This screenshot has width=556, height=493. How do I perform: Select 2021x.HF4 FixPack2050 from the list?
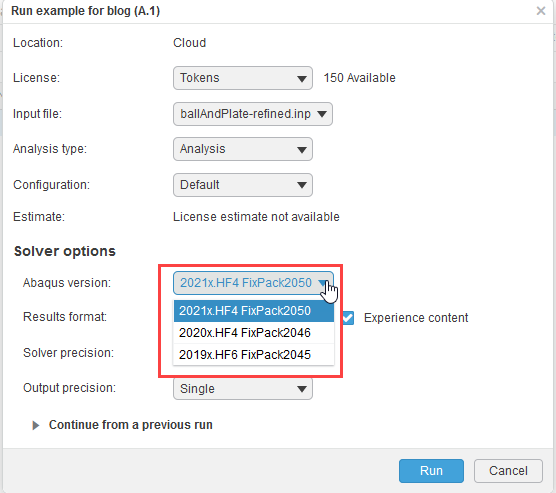(254, 311)
